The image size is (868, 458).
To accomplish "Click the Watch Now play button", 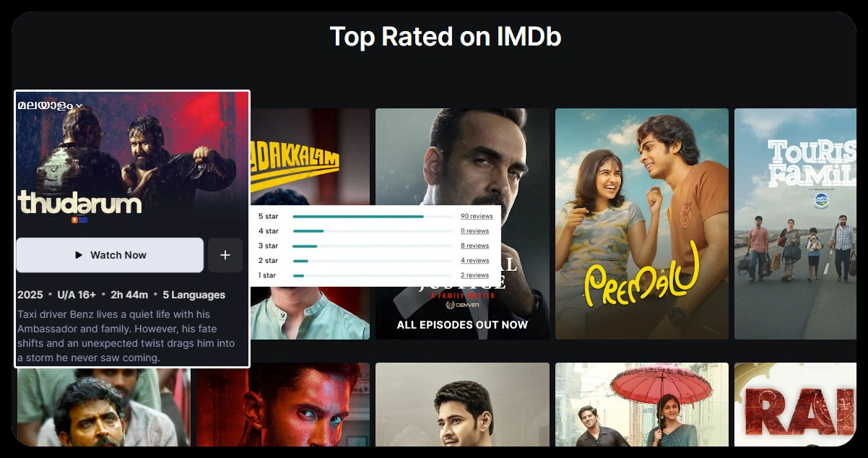I will [x=110, y=255].
